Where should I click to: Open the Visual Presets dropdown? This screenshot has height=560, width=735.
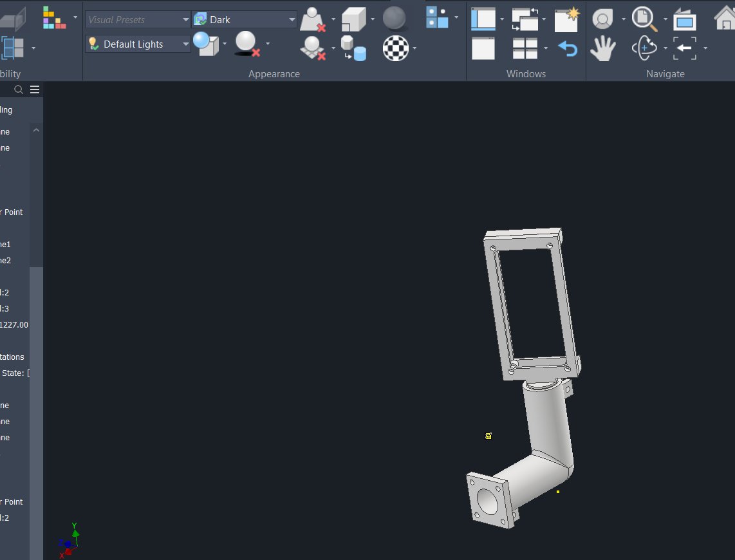tap(138, 20)
